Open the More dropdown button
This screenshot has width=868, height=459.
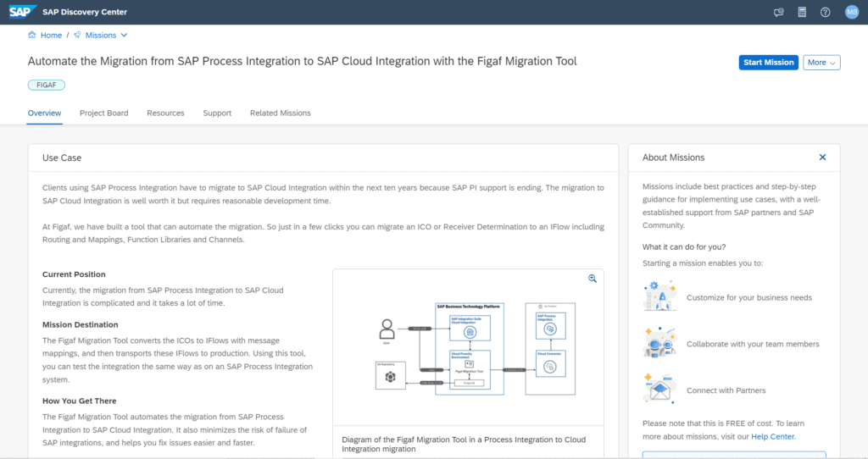(x=821, y=63)
